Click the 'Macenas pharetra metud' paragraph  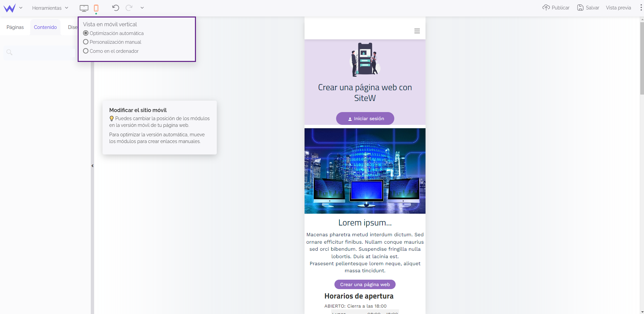365,252
